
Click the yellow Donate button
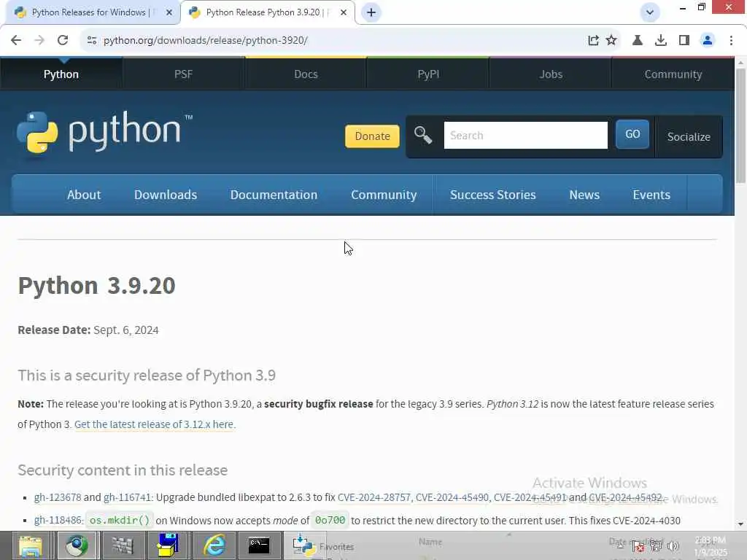click(372, 136)
